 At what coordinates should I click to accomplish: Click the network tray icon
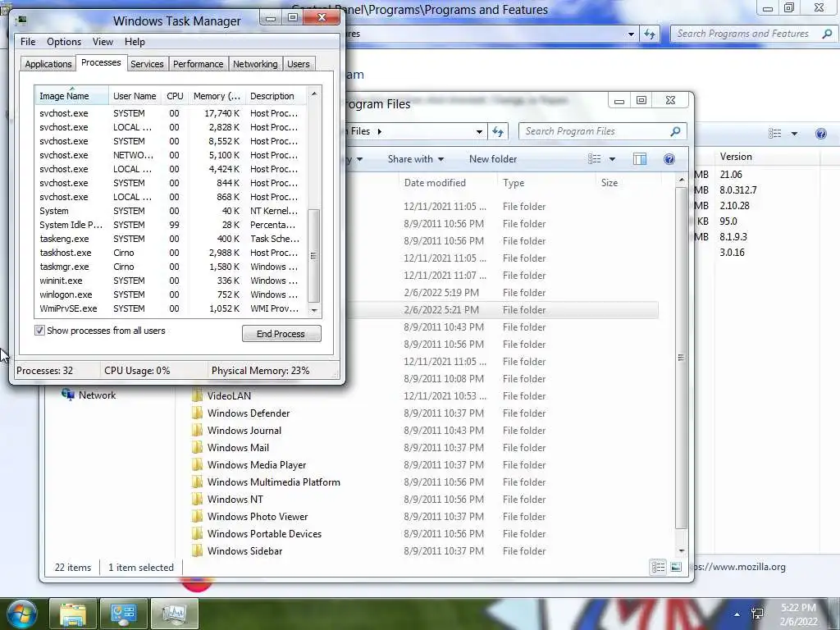pyautogui.click(x=757, y=614)
